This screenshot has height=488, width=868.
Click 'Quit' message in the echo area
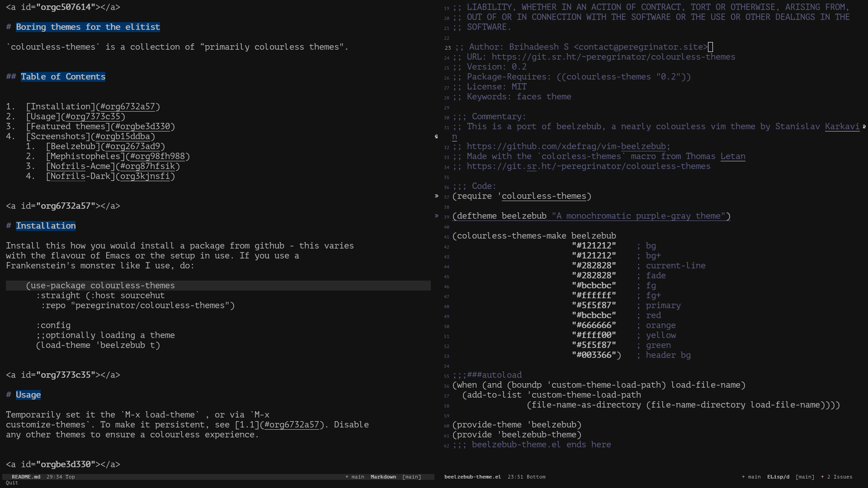[x=12, y=483]
